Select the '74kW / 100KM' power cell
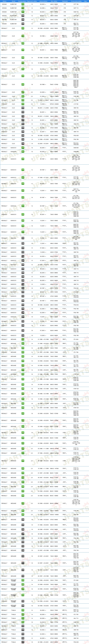 click(x=54, y=124)
